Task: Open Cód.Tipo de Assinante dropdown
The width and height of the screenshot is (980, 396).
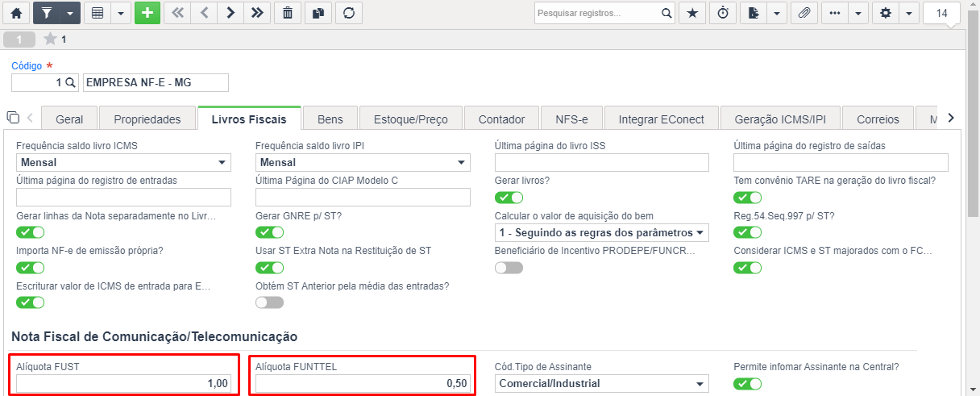Action: (602, 384)
